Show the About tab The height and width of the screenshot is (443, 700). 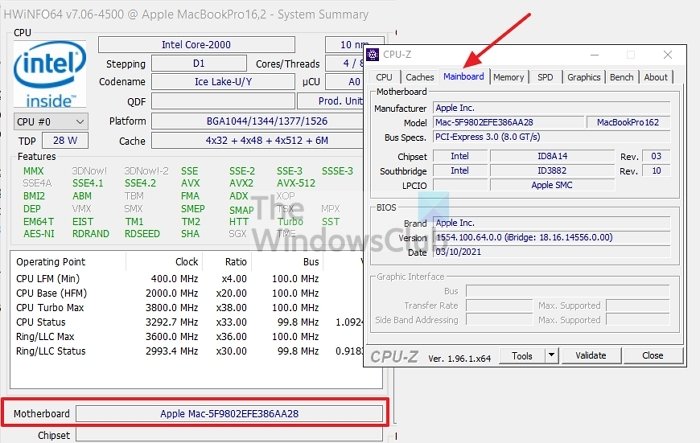656,77
